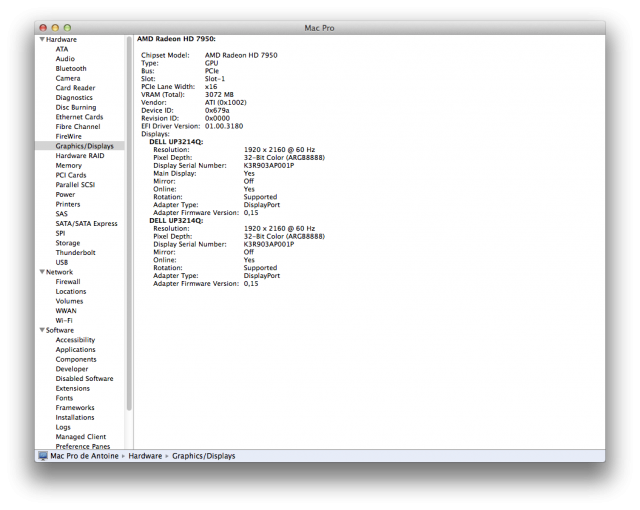Select Volumes under Network
The width and height of the screenshot is (640, 510).
(69, 301)
